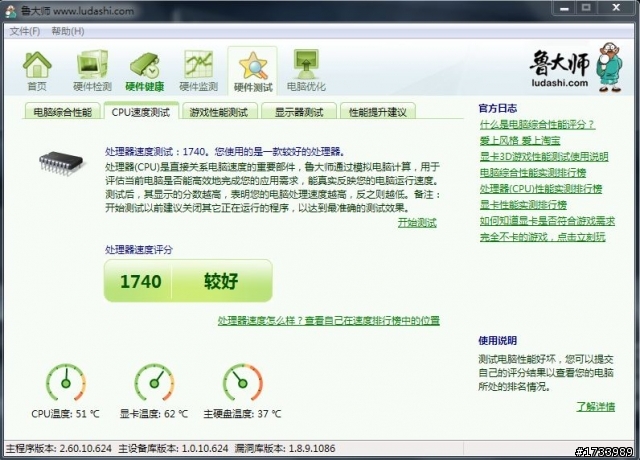Image resolution: width=640 pixels, height=460 pixels.
Task: Click CPU温度: 51 ℃ reading
Action: pos(65,413)
